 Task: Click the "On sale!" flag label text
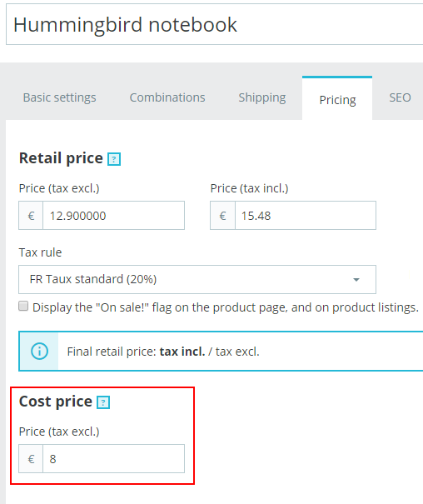pyautogui.click(x=226, y=307)
